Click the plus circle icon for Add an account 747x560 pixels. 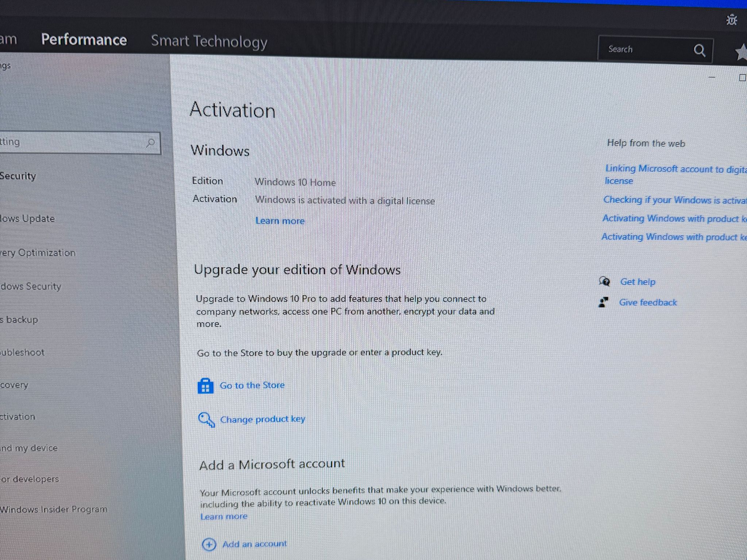click(209, 544)
